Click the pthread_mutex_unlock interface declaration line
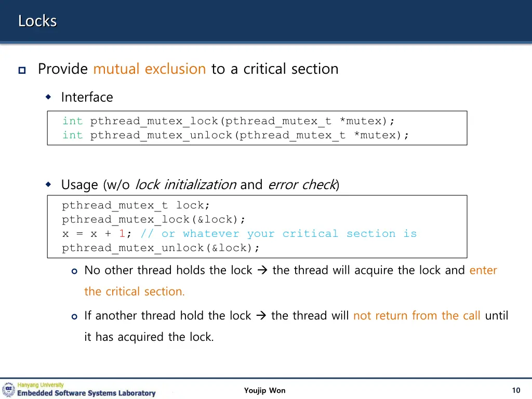Image resolution: width=532 pixels, height=399 pixels. click(x=235, y=136)
